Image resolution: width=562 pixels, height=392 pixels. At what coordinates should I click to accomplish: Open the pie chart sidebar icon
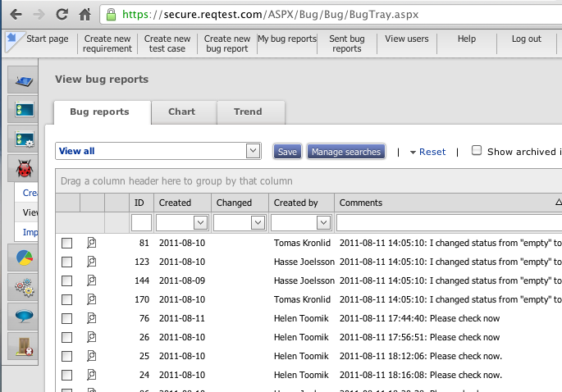[23, 258]
